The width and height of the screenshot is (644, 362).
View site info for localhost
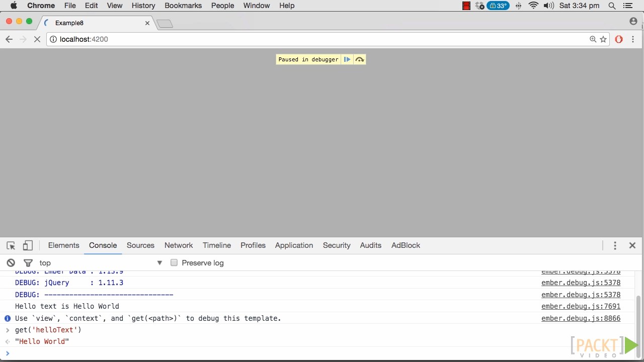pyautogui.click(x=53, y=39)
